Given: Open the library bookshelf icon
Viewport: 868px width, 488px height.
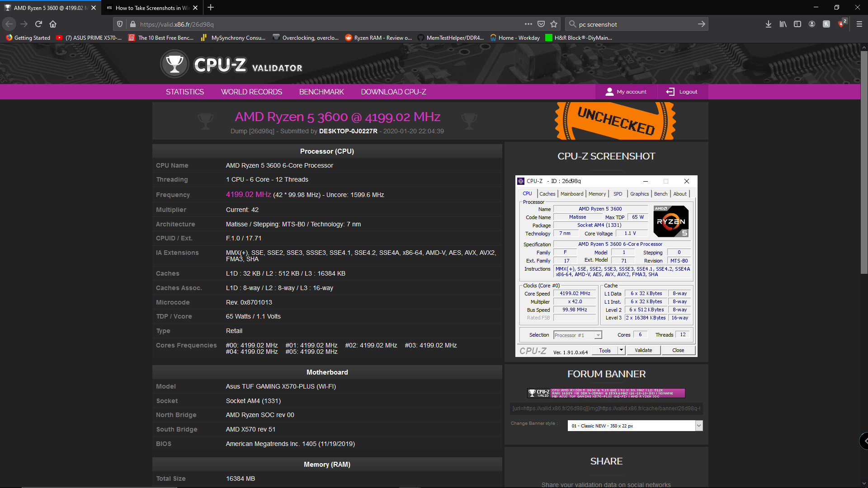Looking at the screenshot, I should pos(783,24).
